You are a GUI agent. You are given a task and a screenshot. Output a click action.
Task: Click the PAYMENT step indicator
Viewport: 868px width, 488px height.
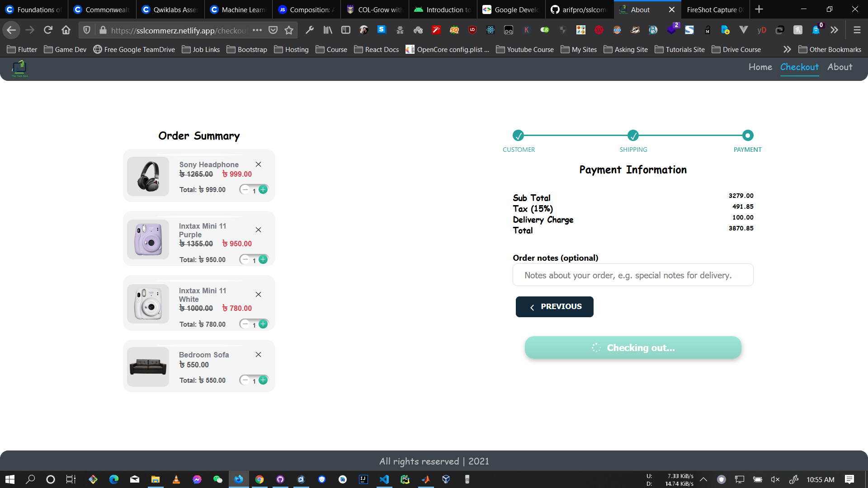pyautogui.click(x=747, y=135)
